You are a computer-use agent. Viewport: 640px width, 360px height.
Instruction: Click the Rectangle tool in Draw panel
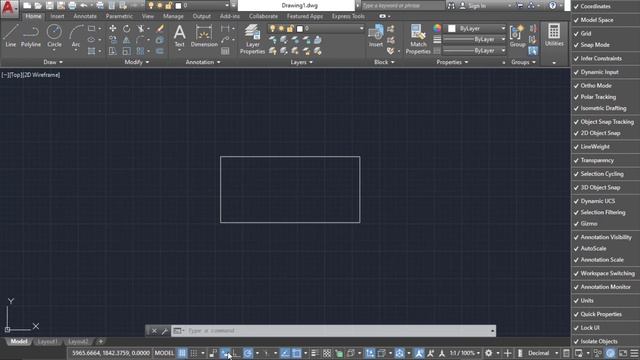[x=91, y=29]
